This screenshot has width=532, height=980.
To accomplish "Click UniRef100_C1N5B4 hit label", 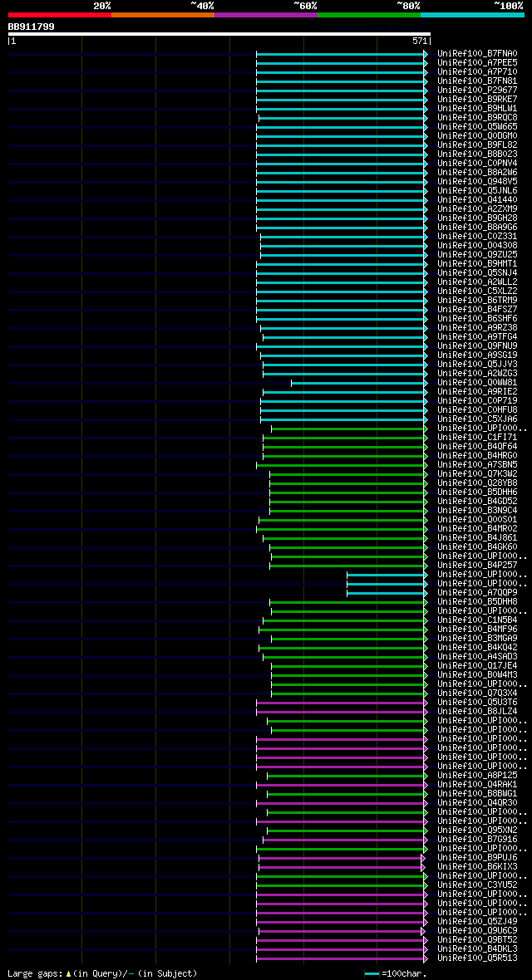I will click(477, 620).
